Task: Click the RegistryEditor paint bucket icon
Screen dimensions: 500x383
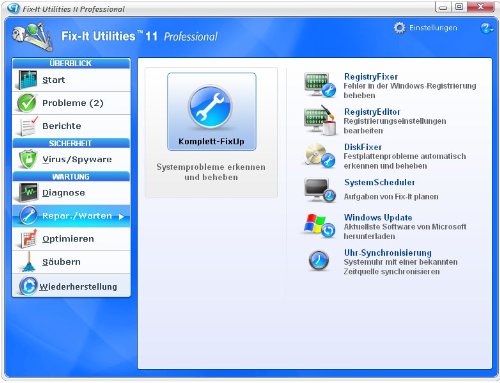Action: pos(320,120)
